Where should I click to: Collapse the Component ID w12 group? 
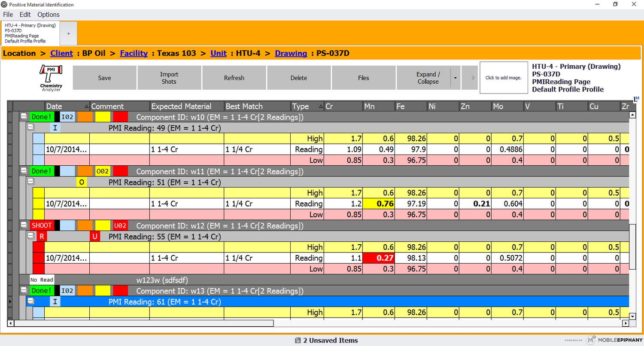pos(24,225)
